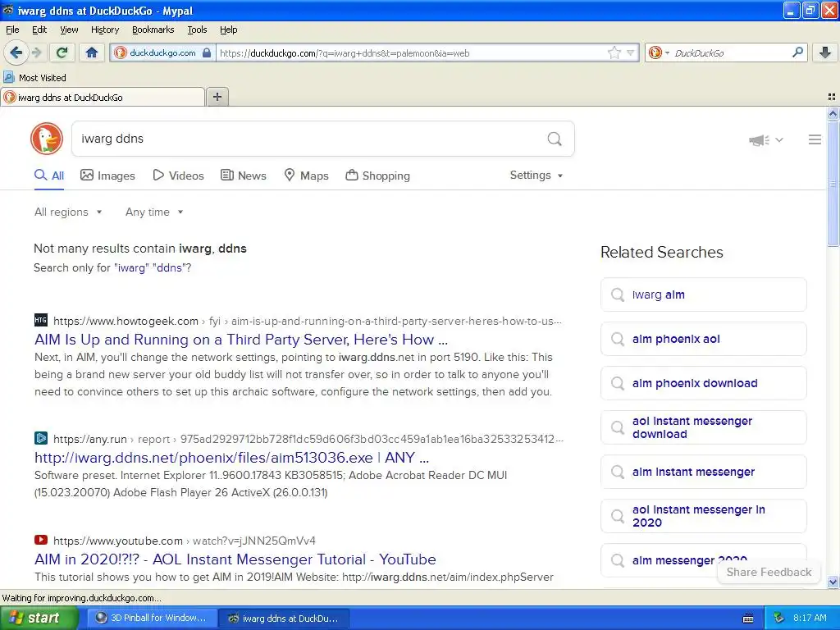Click the duckduckgo.com site identity label
The height and width of the screenshot is (630, 840).
[x=162, y=52]
